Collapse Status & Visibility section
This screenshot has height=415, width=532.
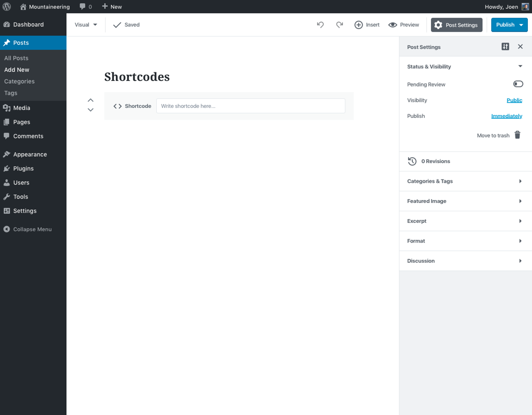[x=466, y=66]
